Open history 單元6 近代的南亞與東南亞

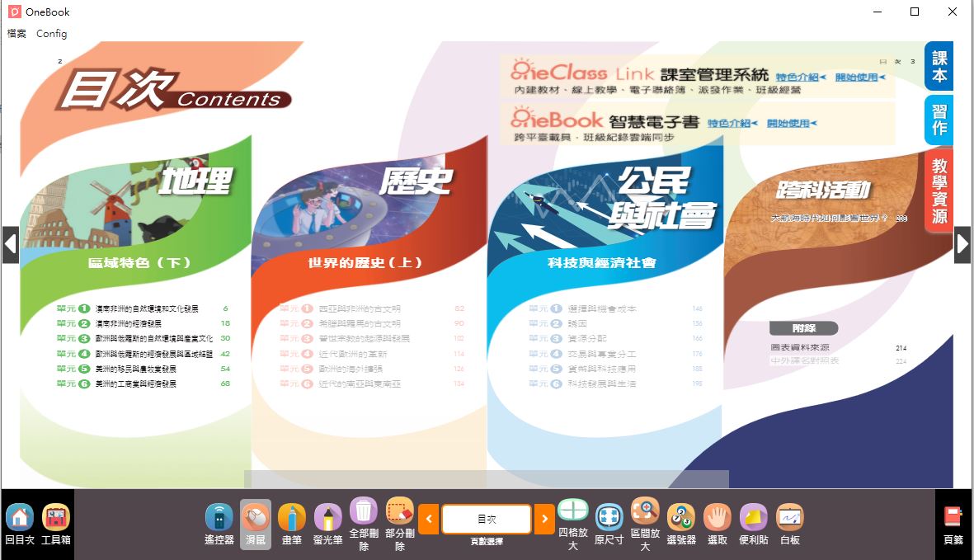[372, 384]
